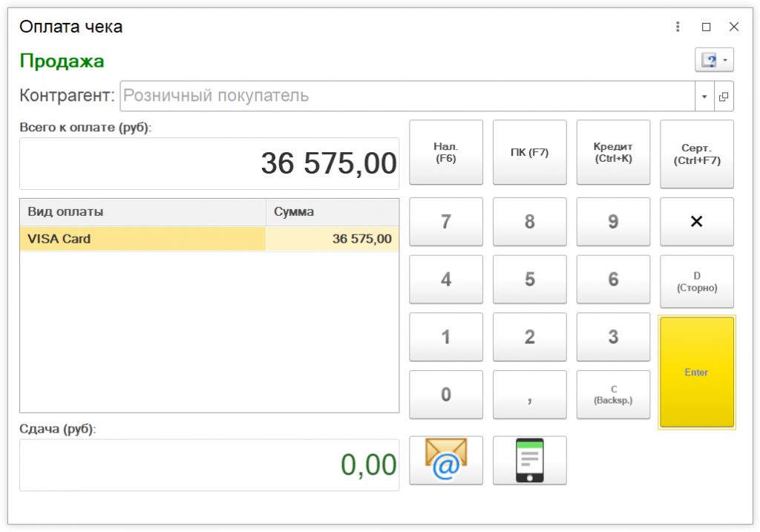Expand the Контрагент dropdown arrow
The width and height of the screenshot is (760, 532).
pyautogui.click(x=704, y=96)
